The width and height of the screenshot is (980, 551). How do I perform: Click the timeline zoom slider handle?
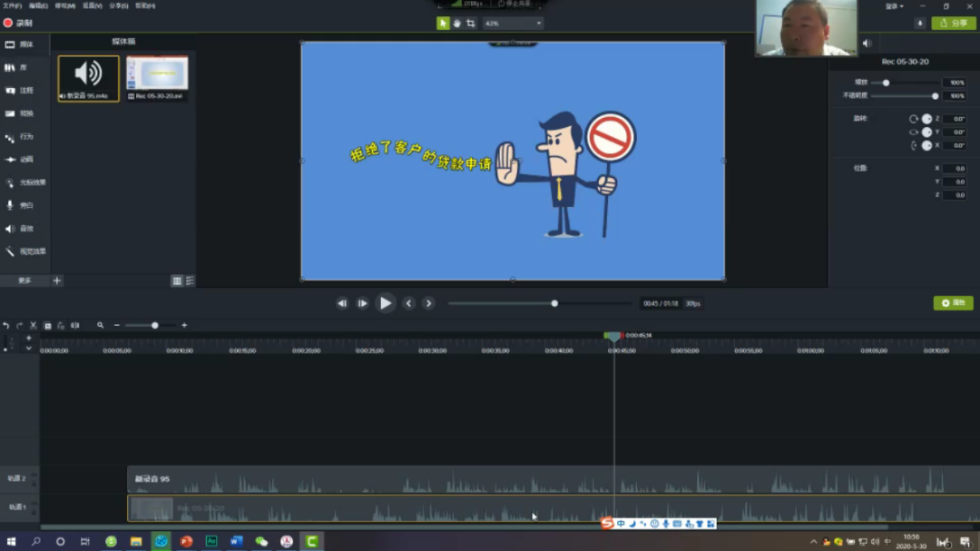[155, 325]
